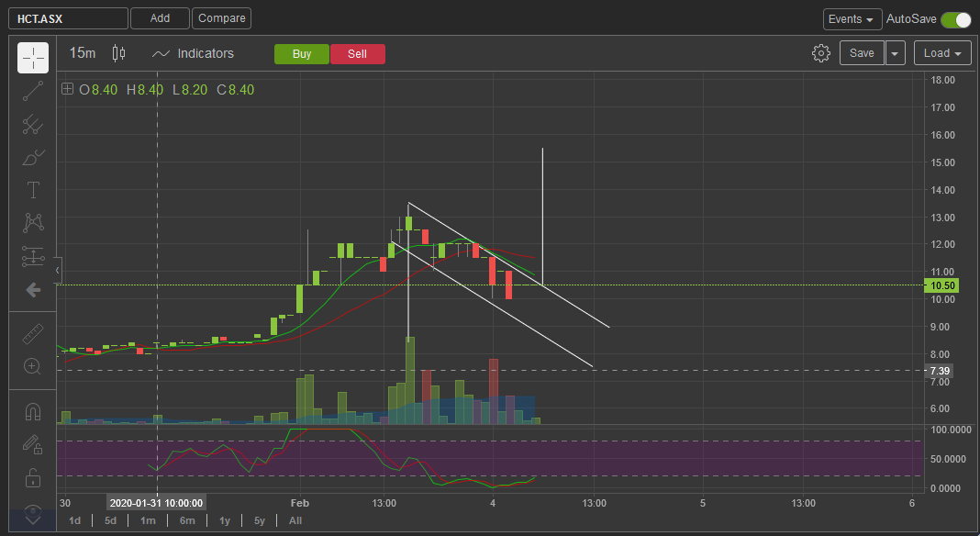Image resolution: width=980 pixels, height=536 pixels.
Task: Open the Save options dropdown arrow
Action: 895,53
